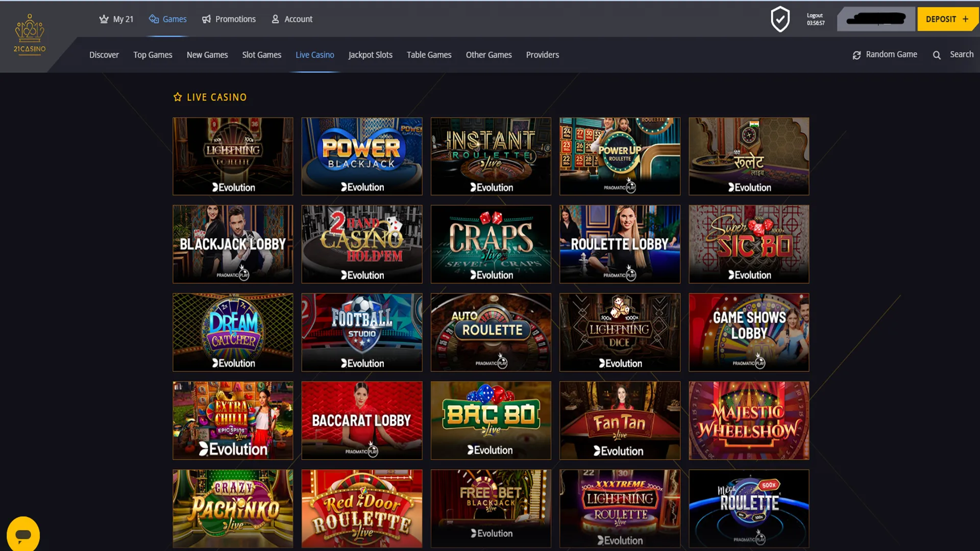Click the Logout link
The height and width of the screenshot is (551, 980).
[815, 15]
